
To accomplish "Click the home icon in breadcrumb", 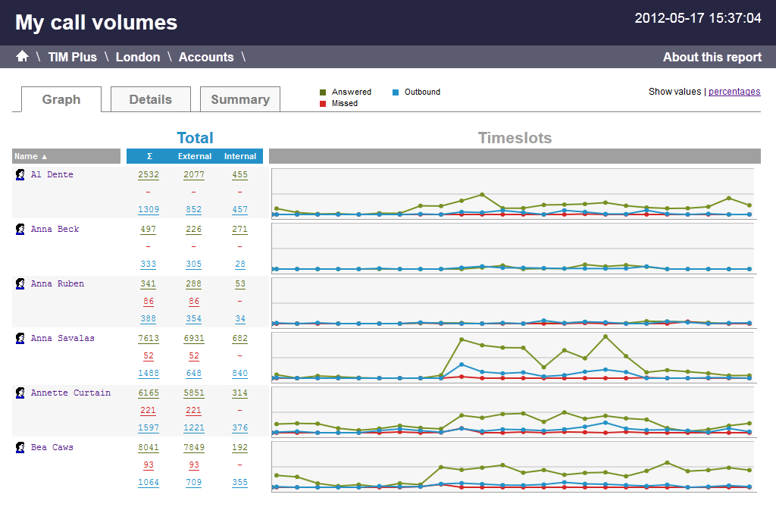I will click(x=22, y=57).
